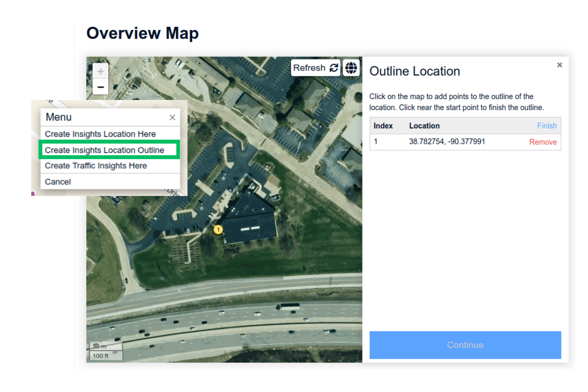Select Create Insights Location Here
588x392 pixels.
[99, 134]
